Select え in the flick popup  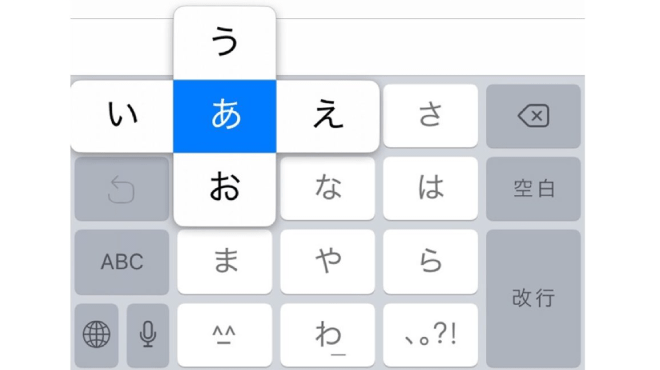point(328,116)
